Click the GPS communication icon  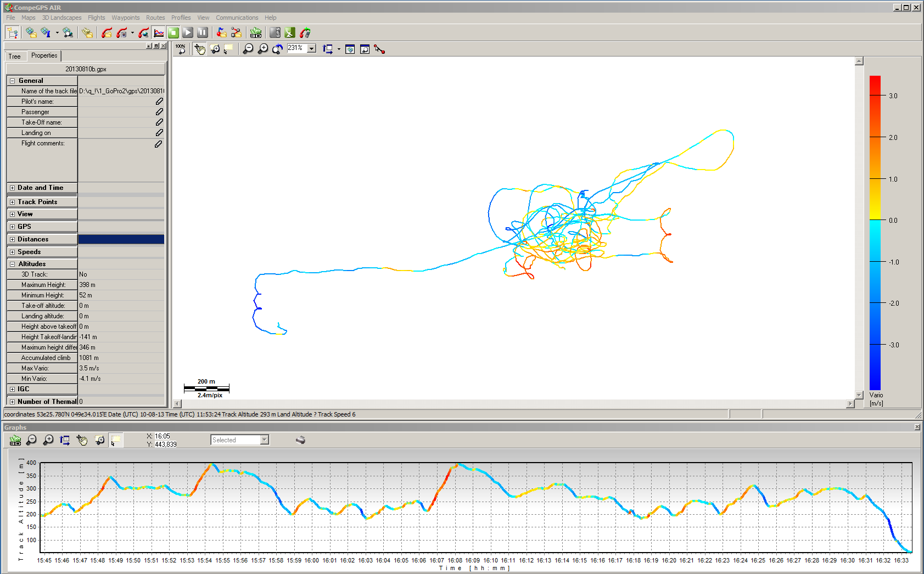point(275,33)
